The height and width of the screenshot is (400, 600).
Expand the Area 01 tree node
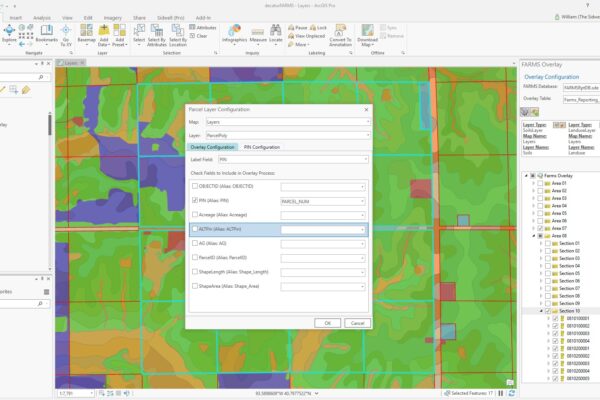click(x=534, y=183)
